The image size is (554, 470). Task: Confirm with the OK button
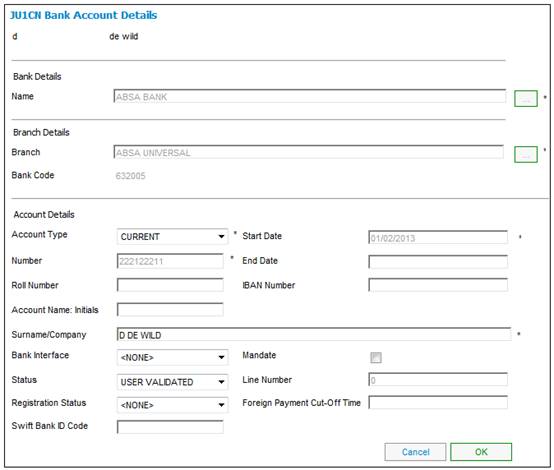(481, 452)
